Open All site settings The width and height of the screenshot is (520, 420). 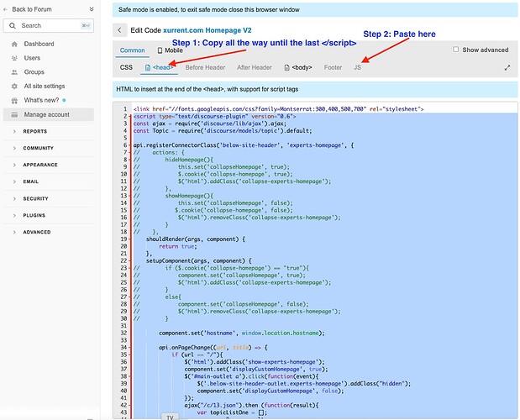click(45, 87)
